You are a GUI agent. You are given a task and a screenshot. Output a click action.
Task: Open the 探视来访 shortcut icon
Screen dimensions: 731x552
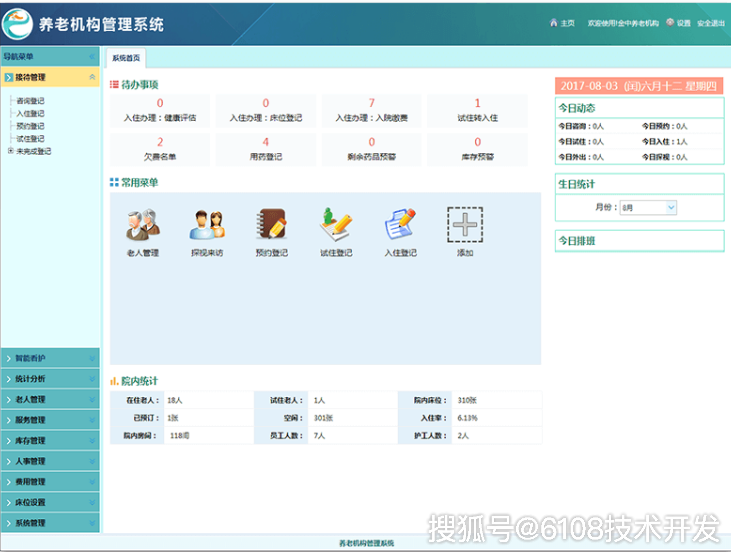coord(207,225)
